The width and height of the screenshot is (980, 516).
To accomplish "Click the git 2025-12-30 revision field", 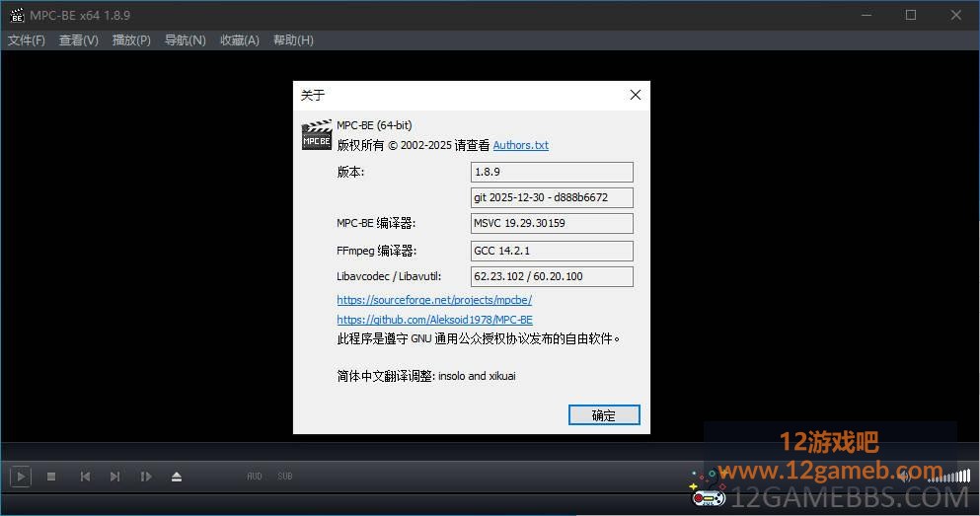I will pyautogui.click(x=552, y=197).
